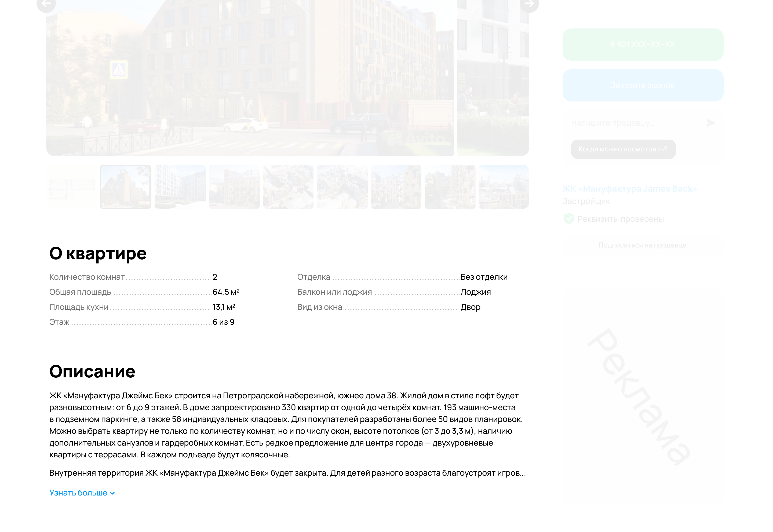Click the 'Вид из окна' label
This screenshot has width=773, height=532.
pyautogui.click(x=320, y=307)
